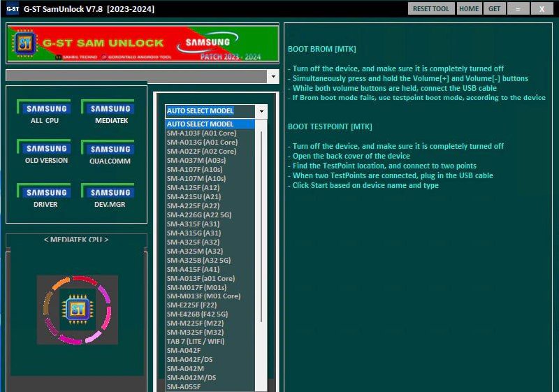Select SM-A325B (A32 5G) model
Viewport: 559px width, 392px height.
coord(210,261)
